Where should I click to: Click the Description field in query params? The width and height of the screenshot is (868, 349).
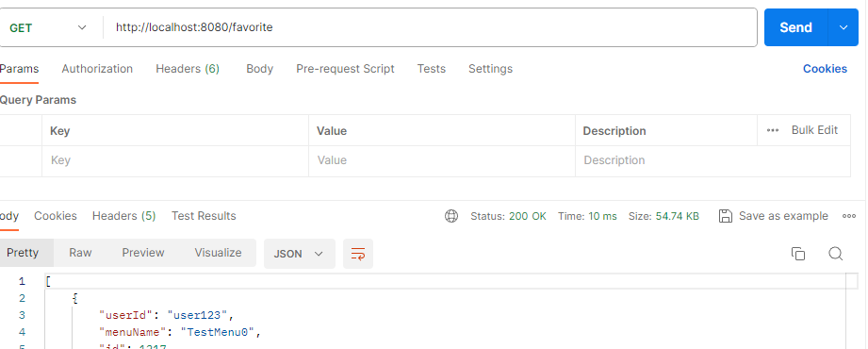[x=712, y=160]
